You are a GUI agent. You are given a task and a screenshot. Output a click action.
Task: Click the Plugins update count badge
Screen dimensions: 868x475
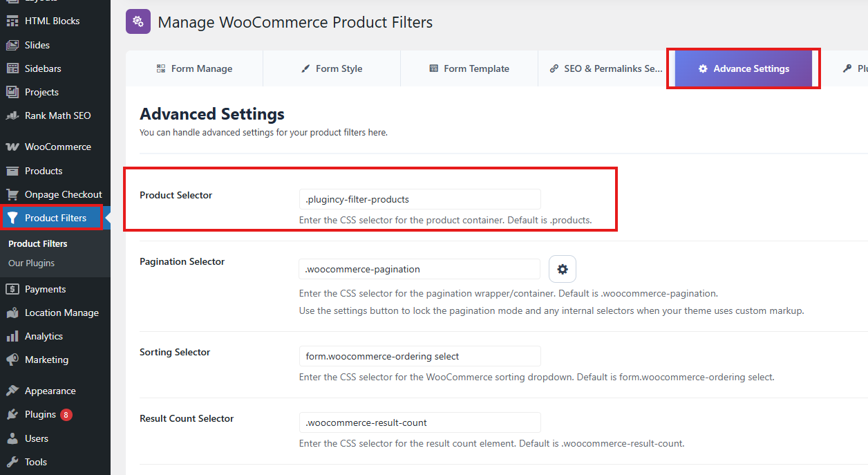click(x=66, y=415)
